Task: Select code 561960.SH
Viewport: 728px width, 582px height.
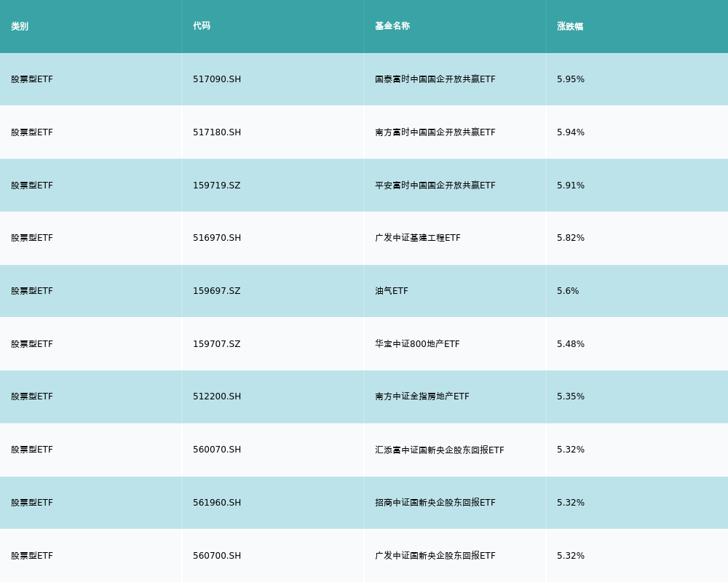Action: pyautogui.click(x=217, y=502)
